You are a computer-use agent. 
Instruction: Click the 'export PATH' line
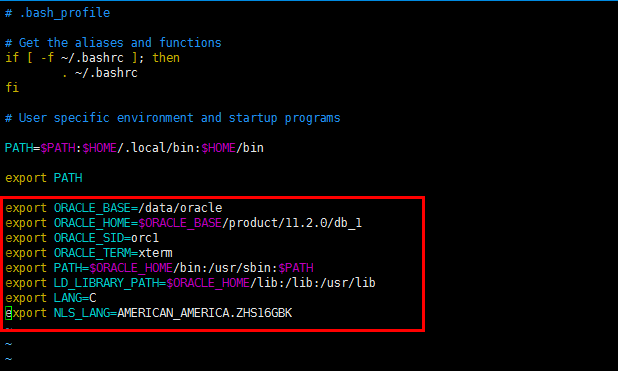[x=44, y=178]
